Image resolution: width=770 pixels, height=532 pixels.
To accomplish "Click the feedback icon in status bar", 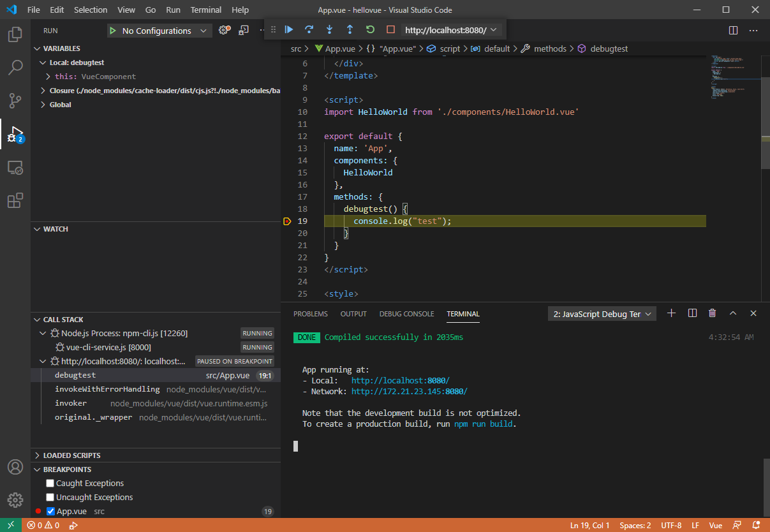I will click(x=737, y=526).
